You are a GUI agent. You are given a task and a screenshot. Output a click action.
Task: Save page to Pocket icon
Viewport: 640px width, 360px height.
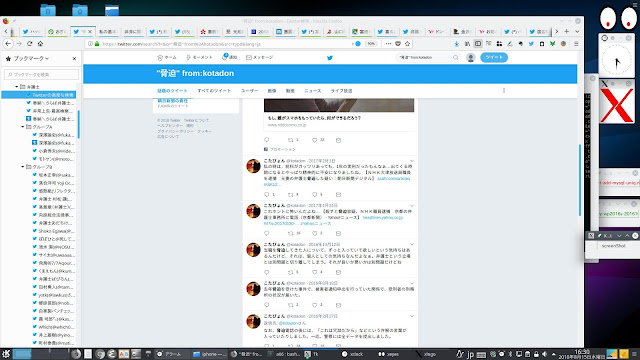click(398, 44)
